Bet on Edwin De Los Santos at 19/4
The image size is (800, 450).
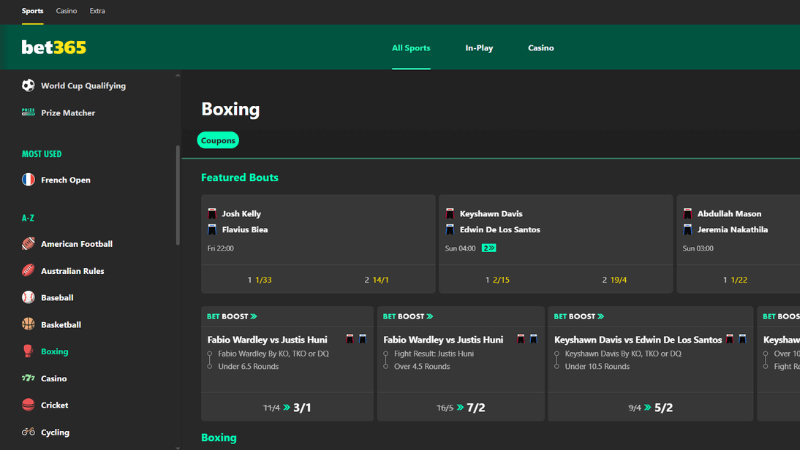tap(614, 280)
